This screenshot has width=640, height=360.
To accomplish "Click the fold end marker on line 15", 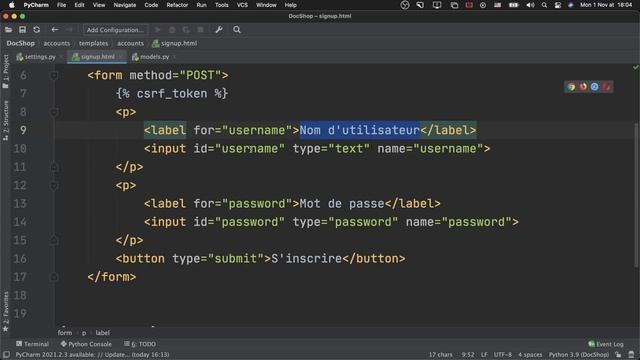I will tap(54, 241).
